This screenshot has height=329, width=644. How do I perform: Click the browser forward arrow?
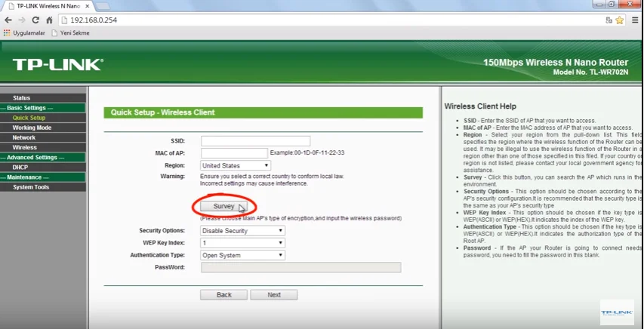coord(22,20)
